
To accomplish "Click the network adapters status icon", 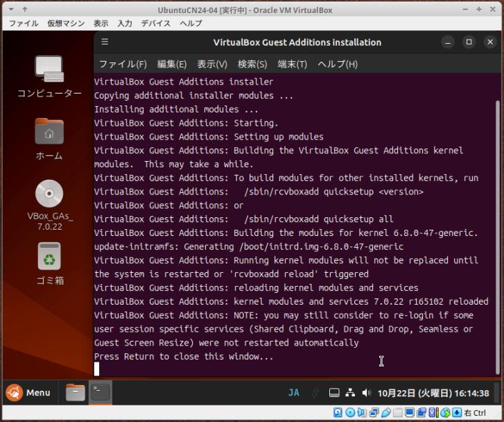I will [x=374, y=412].
